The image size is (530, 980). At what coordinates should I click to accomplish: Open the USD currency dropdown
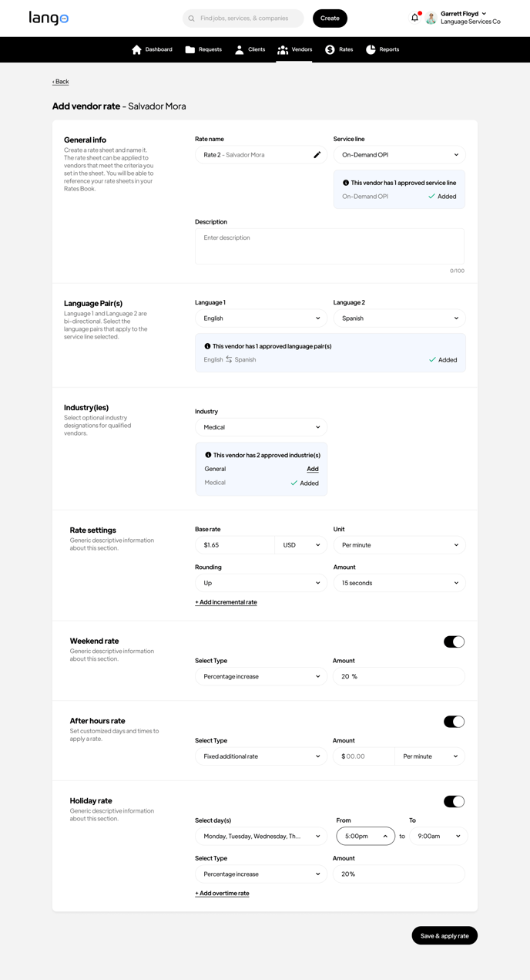[x=300, y=545]
